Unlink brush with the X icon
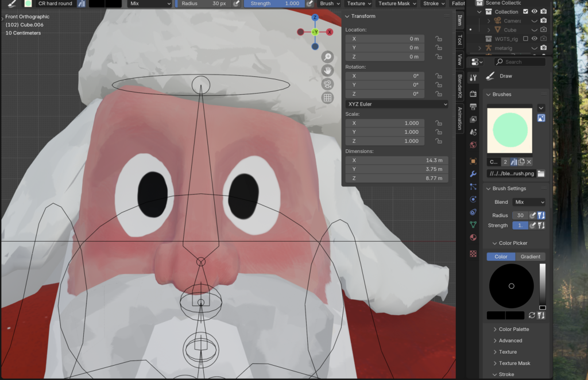588x380 pixels. tap(529, 162)
